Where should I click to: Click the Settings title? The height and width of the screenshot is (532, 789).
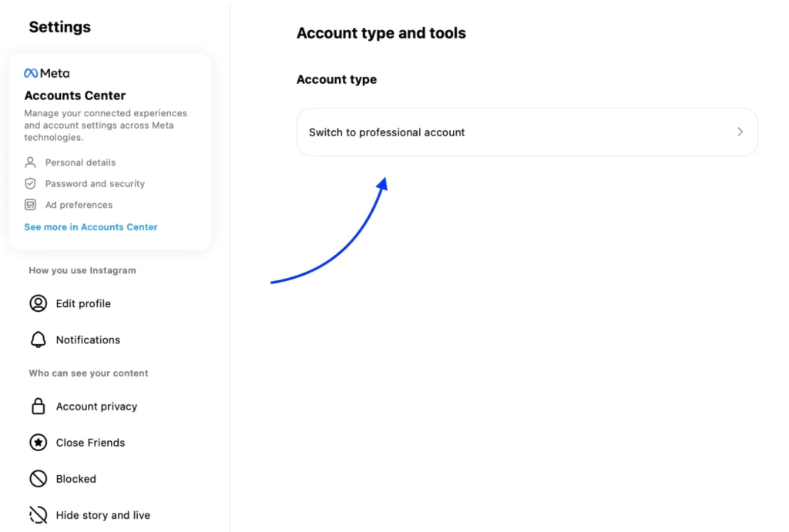click(x=59, y=27)
